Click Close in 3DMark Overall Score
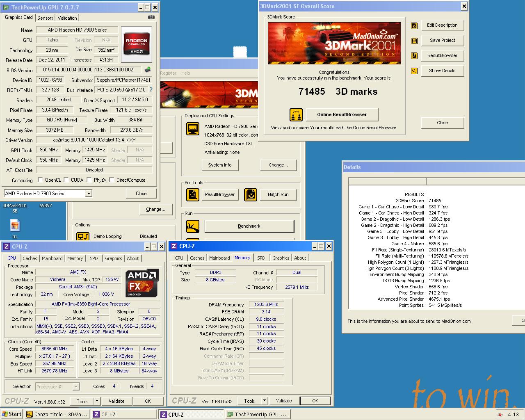Screen dimensions: 525x420 pyautogui.click(x=442, y=123)
